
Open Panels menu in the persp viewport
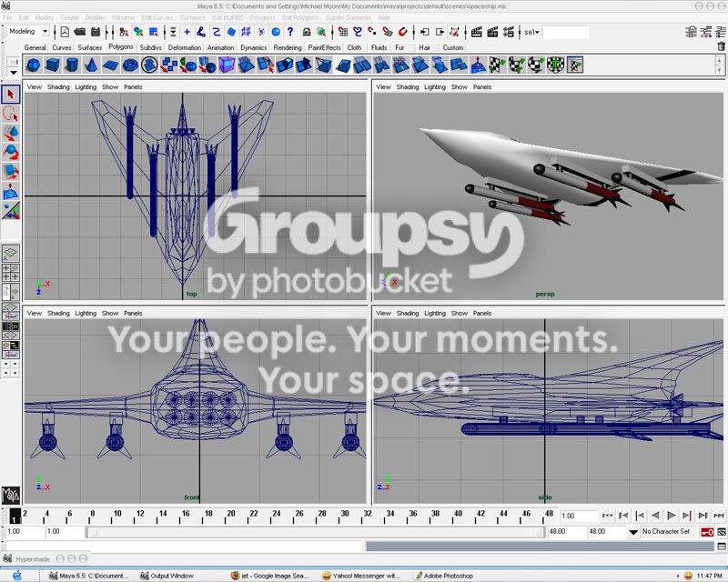click(x=482, y=86)
